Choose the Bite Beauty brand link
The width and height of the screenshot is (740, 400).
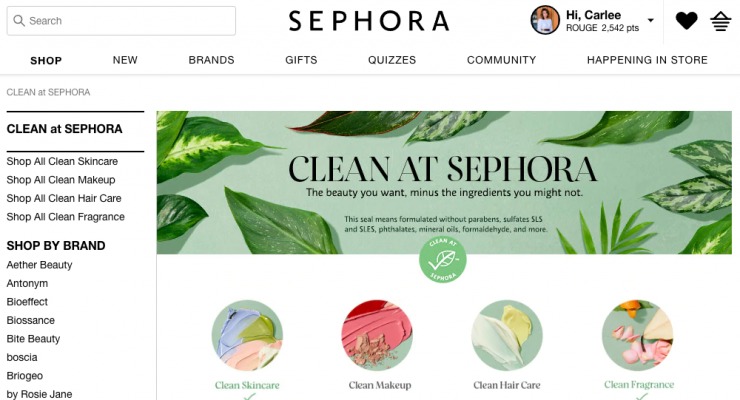(x=34, y=339)
